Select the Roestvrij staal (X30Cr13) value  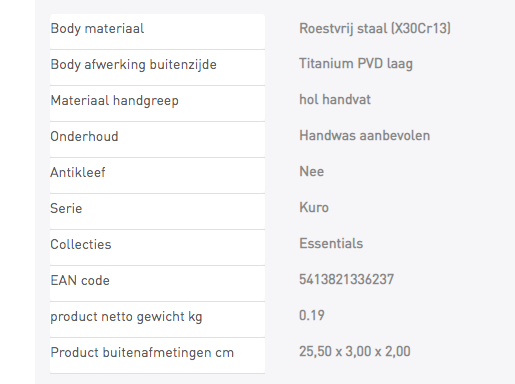[375, 28]
